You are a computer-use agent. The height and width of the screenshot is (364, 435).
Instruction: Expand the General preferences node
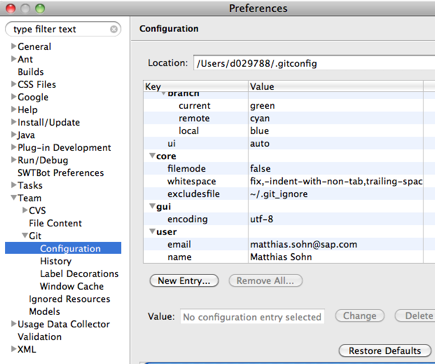(x=14, y=46)
